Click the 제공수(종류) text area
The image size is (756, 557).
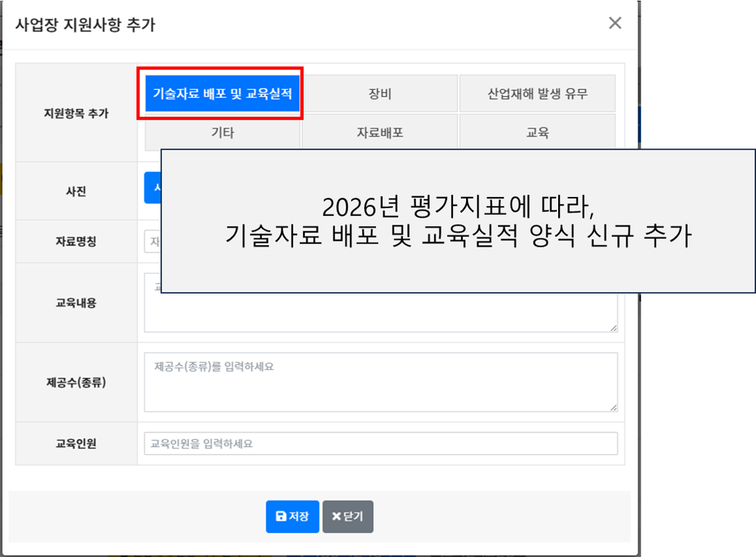pos(381,382)
